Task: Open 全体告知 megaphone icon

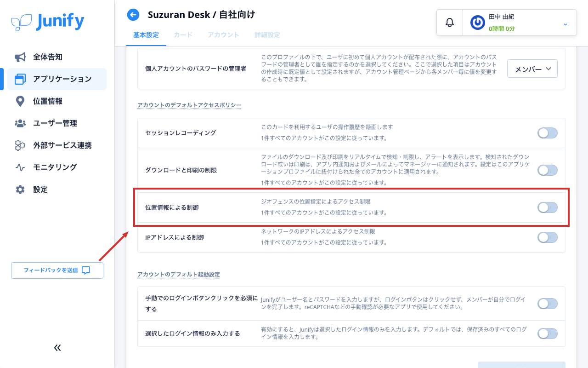Action: (x=20, y=57)
